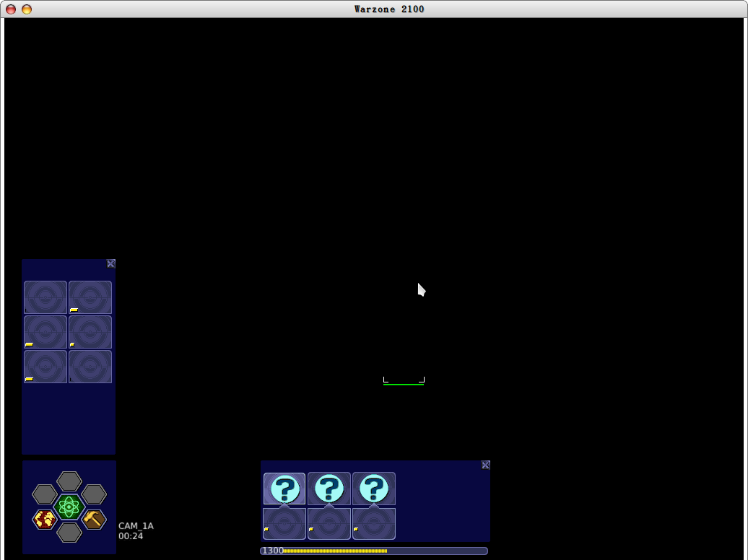
Task: Click the 00:24 mission timer
Action: coord(131,536)
